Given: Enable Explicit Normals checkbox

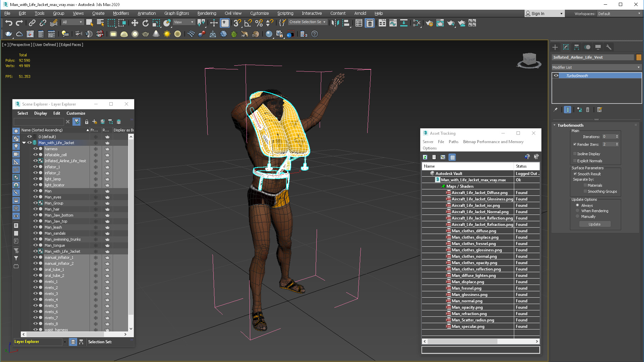Looking at the screenshot, I should 575,161.
